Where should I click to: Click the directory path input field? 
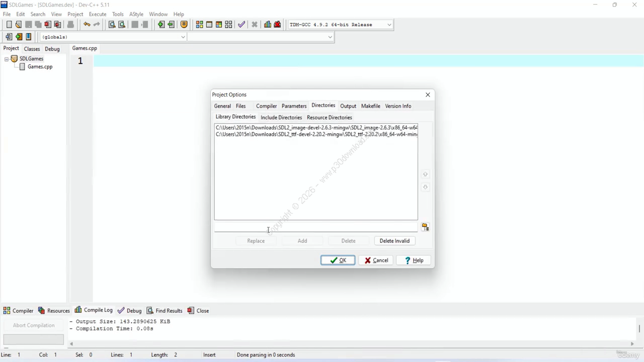(x=316, y=228)
